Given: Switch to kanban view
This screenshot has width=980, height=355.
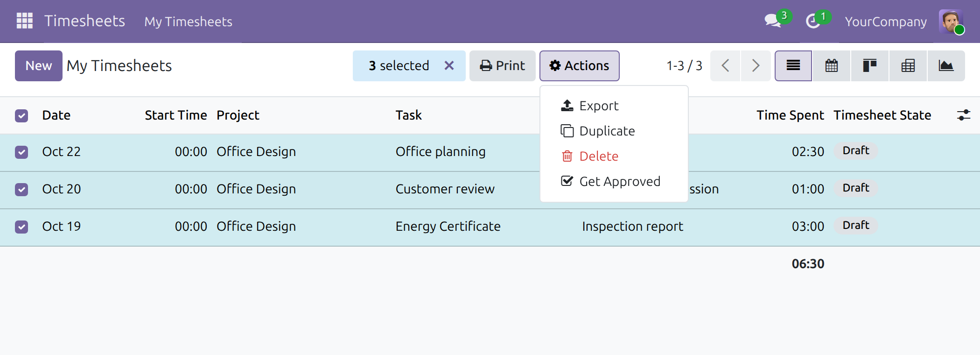Looking at the screenshot, I should pyautogui.click(x=870, y=66).
